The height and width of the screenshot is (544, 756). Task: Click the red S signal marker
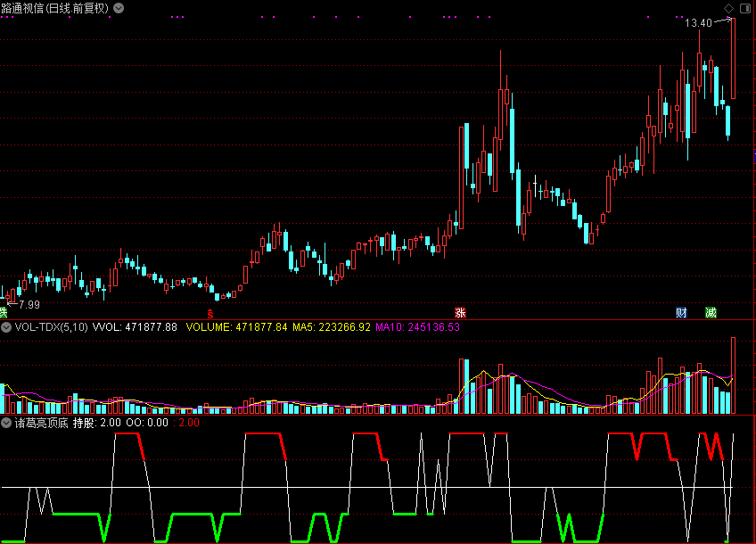[210, 314]
